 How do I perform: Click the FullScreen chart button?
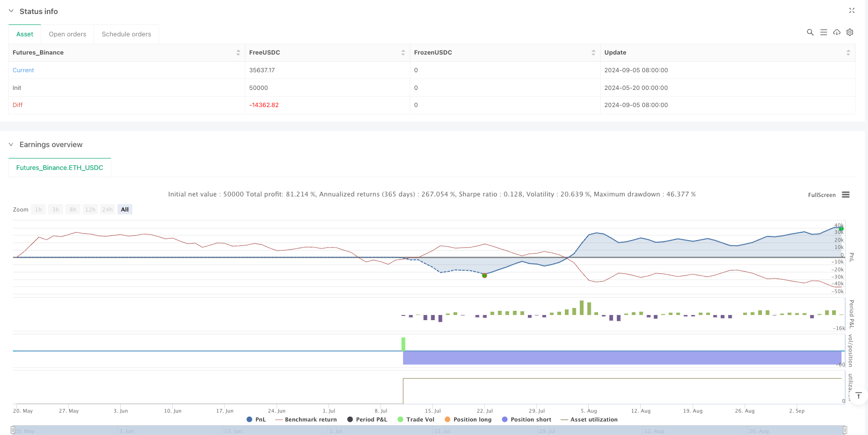pyautogui.click(x=822, y=195)
